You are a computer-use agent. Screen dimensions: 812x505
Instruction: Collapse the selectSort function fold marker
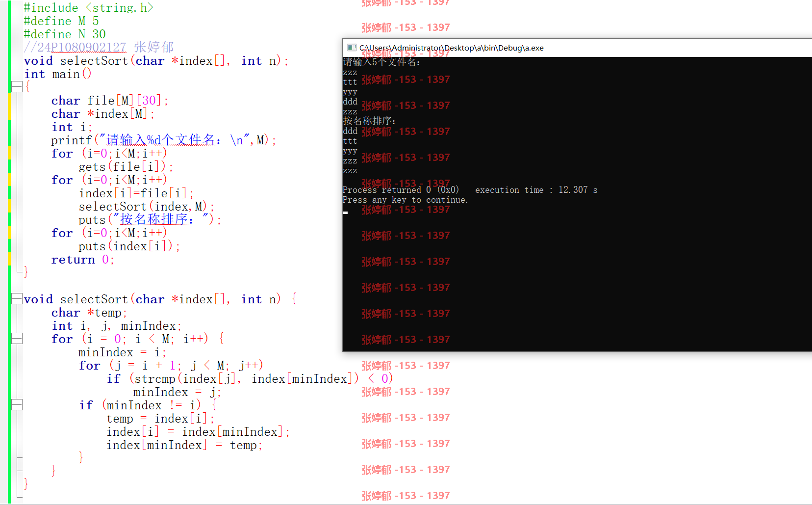pyautogui.click(x=17, y=299)
